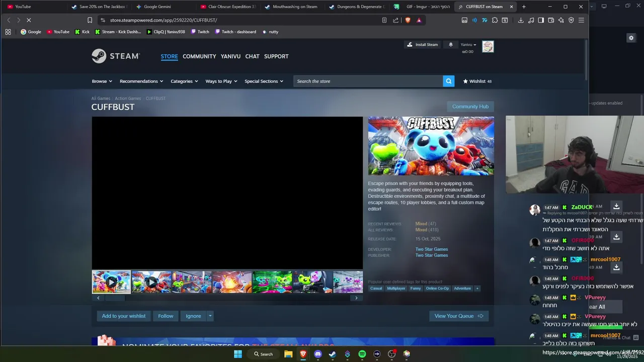
Task: Open Brave Leo AI sparkle icon
Action: coord(561,20)
